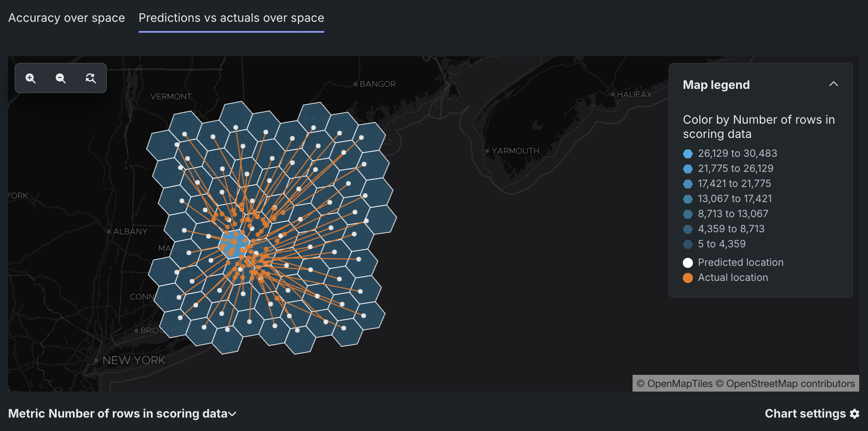Reset the map zoom level
868x431 pixels.
coord(90,78)
